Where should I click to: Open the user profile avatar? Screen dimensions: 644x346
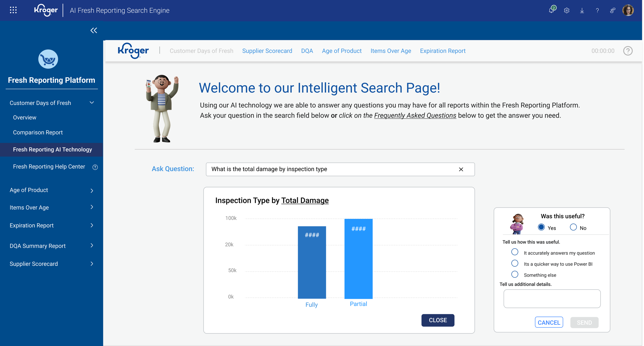[628, 10]
